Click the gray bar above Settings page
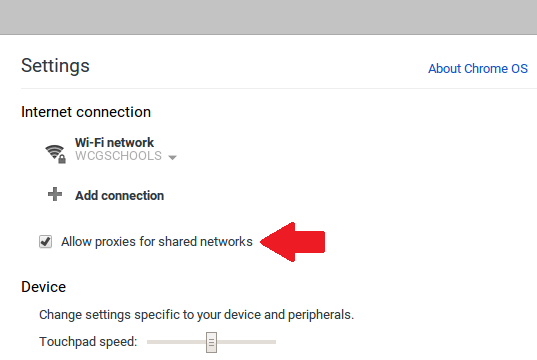537x360 pixels. pos(268,17)
